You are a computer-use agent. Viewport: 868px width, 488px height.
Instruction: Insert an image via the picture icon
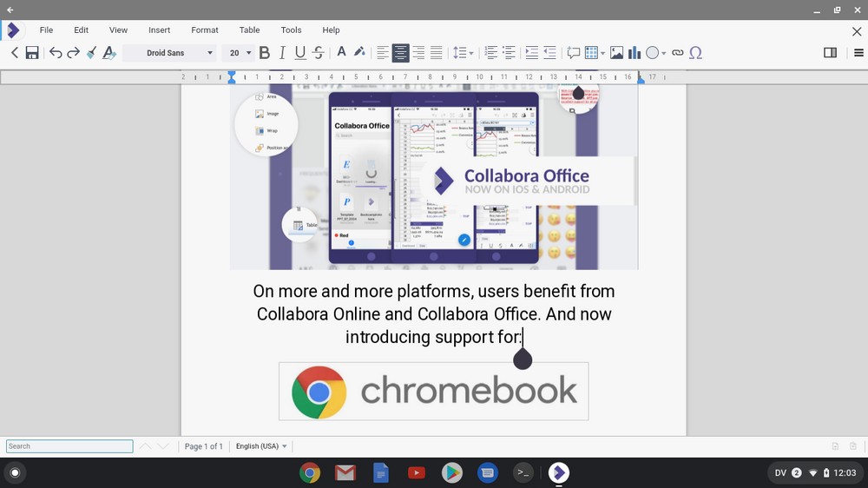point(616,53)
